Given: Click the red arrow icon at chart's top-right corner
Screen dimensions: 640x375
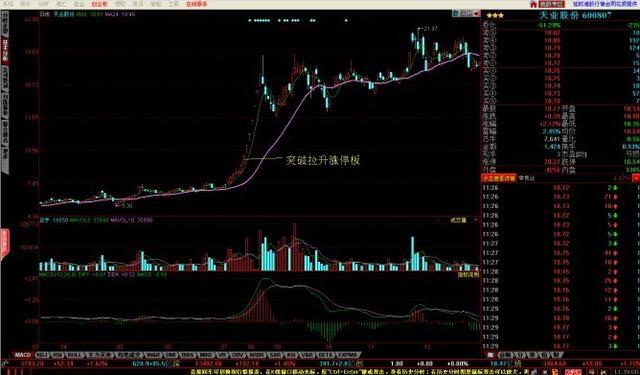Looking at the screenshot, I should pos(476,14).
